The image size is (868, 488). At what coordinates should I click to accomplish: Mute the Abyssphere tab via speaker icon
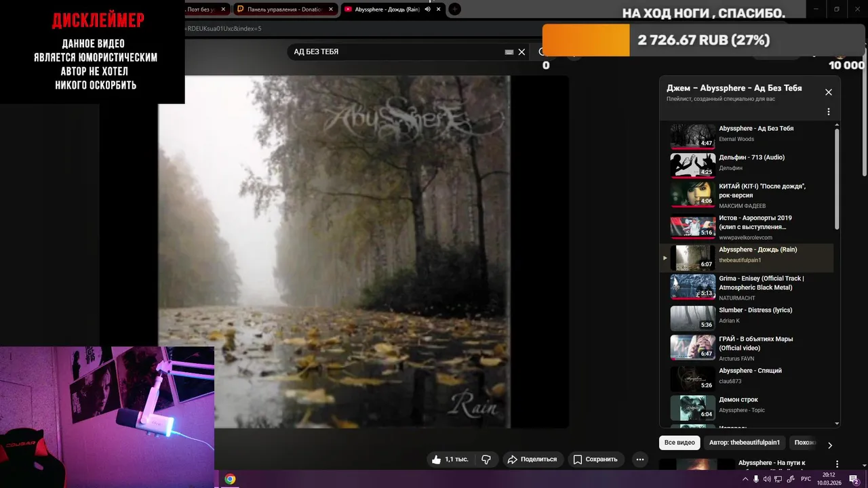(x=427, y=9)
